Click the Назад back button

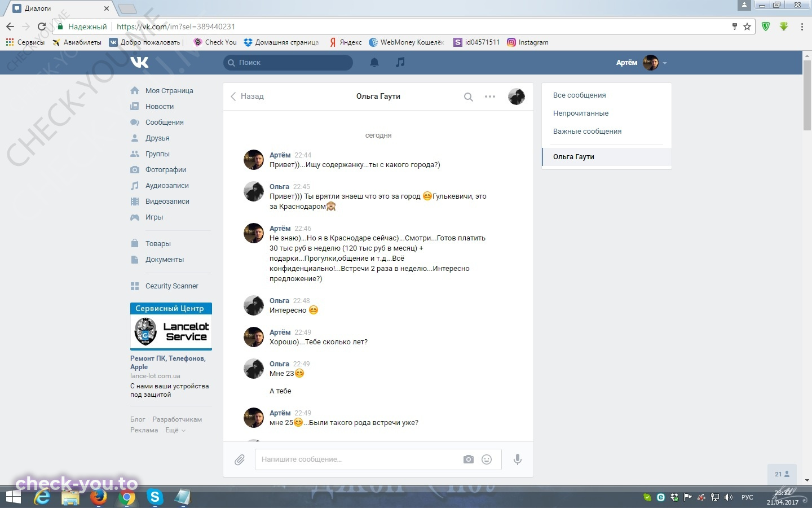tap(247, 97)
